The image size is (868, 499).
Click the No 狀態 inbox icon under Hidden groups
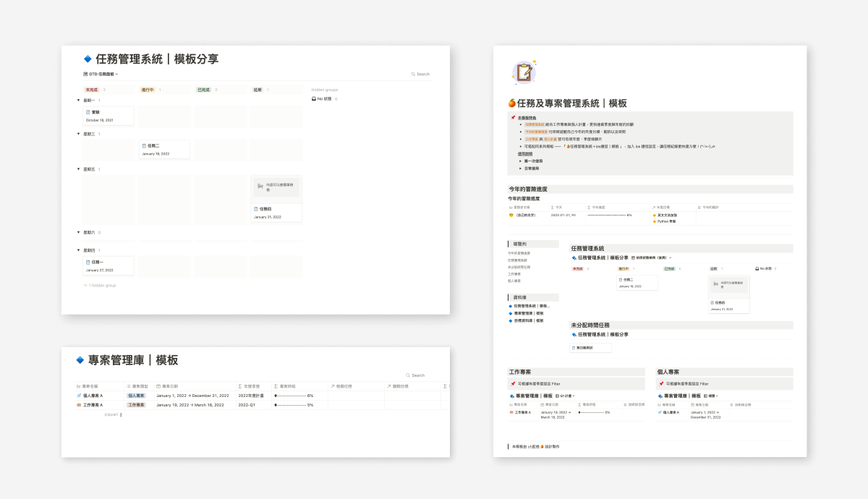313,98
